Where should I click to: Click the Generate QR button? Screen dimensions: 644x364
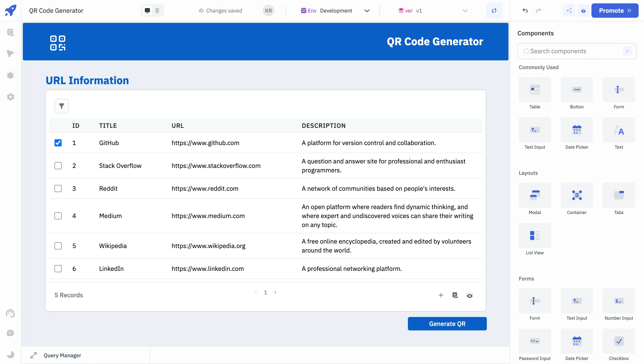(x=447, y=324)
